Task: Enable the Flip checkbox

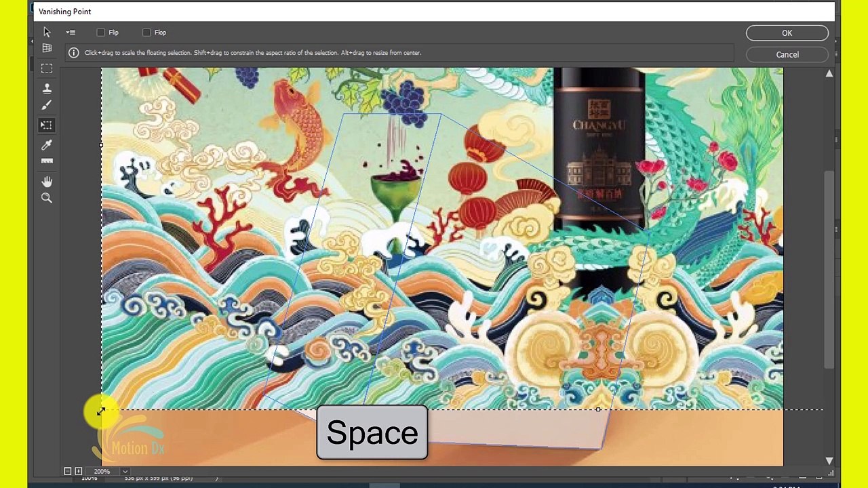Action: [101, 33]
